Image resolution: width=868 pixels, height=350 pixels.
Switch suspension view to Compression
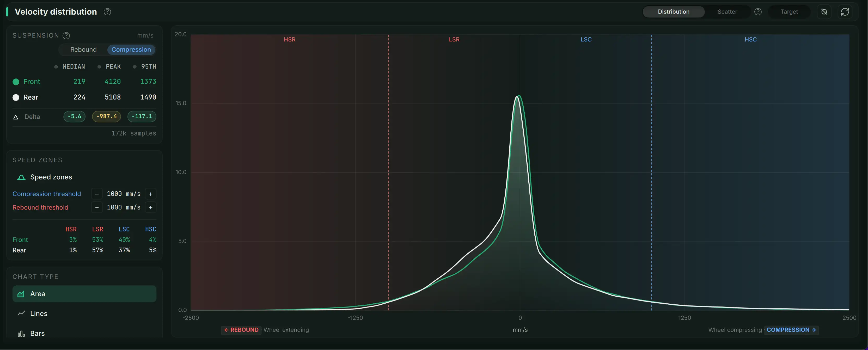(131, 50)
